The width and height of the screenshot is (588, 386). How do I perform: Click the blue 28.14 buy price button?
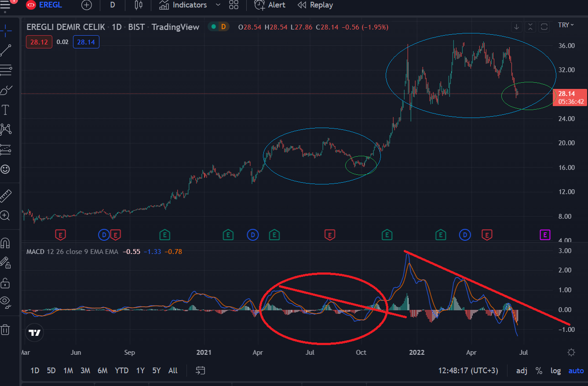pyautogui.click(x=86, y=42)
